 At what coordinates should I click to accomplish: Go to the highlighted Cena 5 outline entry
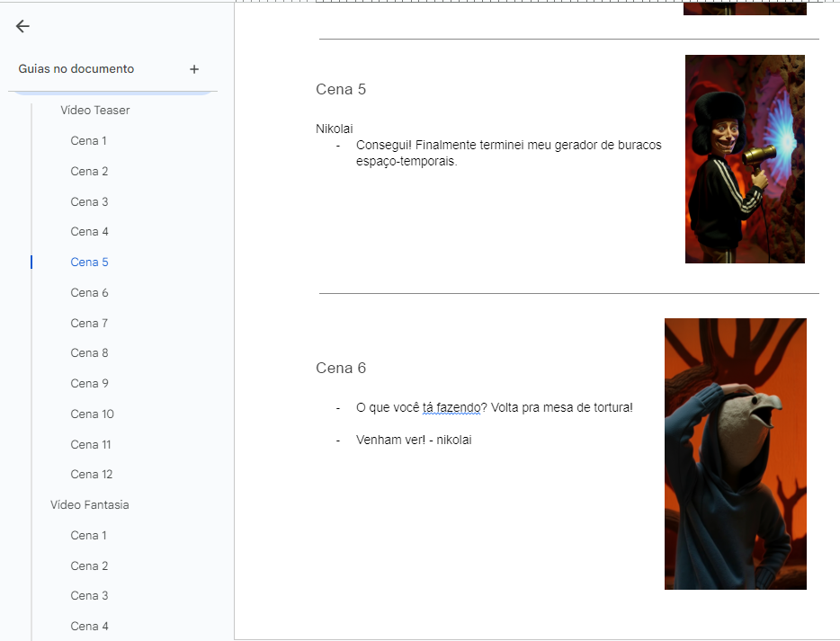point(90,263)
